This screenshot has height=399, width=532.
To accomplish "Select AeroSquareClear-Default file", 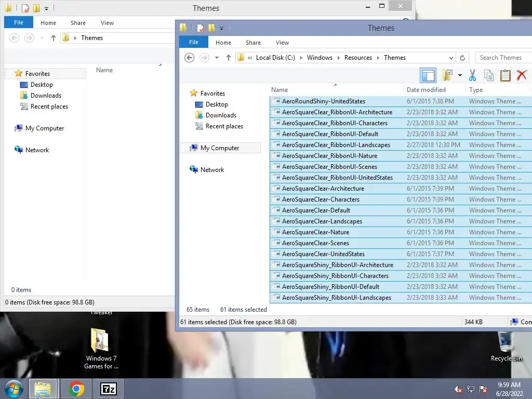I will pos(316,210).
